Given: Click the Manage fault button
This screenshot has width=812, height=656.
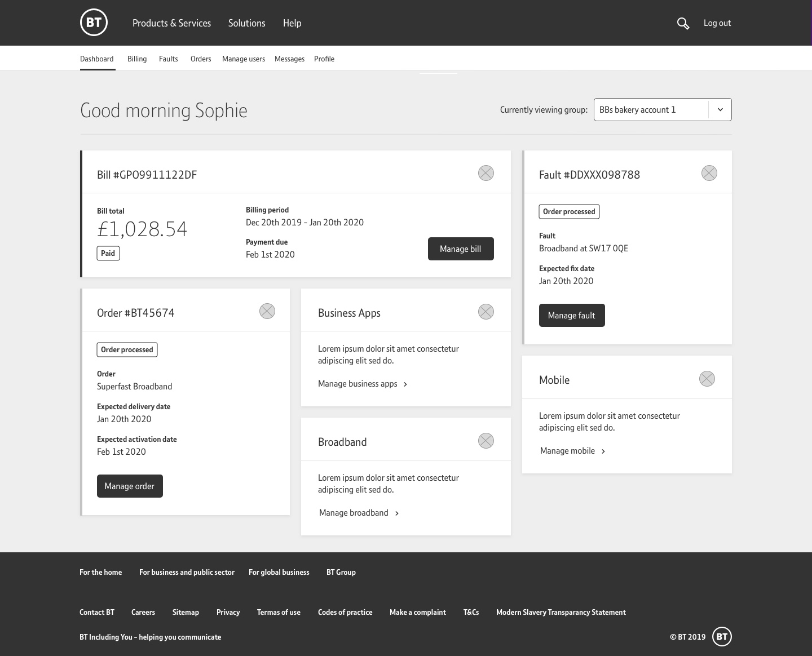Looking at the screenshot, I should pos(572,315).
